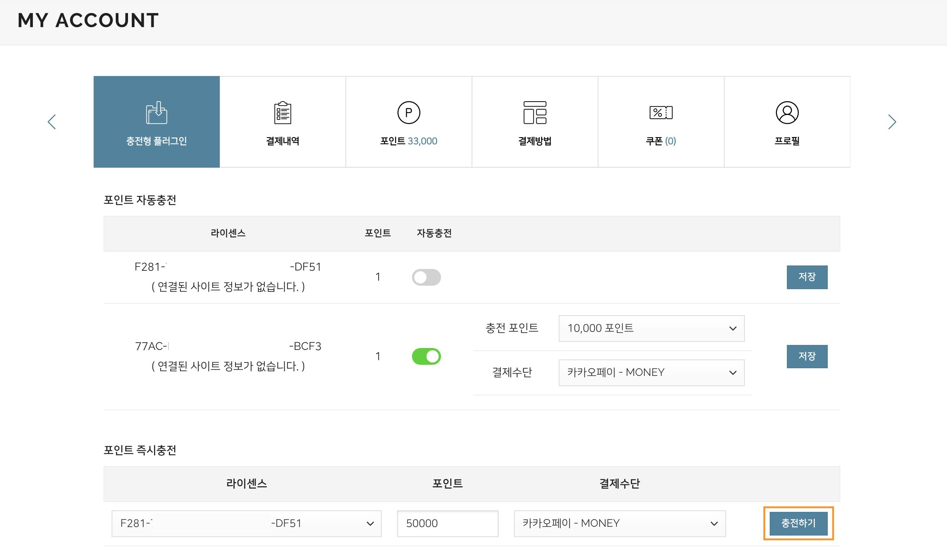Disable auto-charge for license 77AC-BCF3
This screenshot has height=560, width=947.
point(426,356)
